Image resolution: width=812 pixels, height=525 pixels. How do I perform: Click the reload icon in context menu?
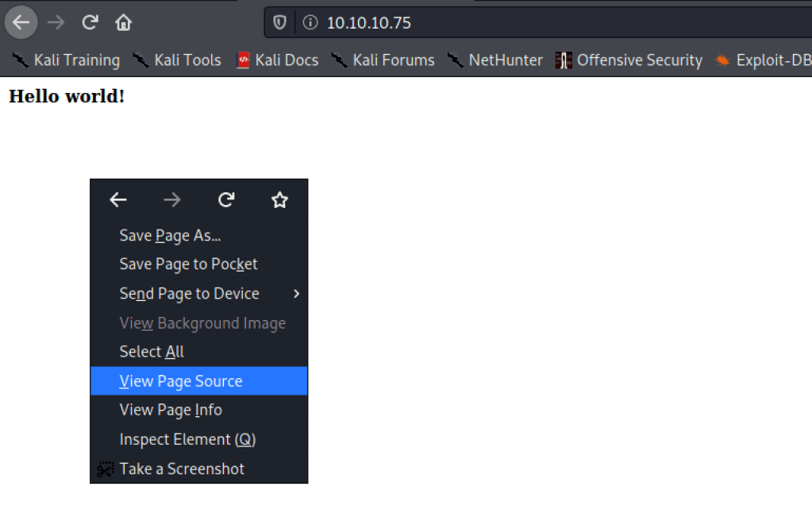pos(226,200)
